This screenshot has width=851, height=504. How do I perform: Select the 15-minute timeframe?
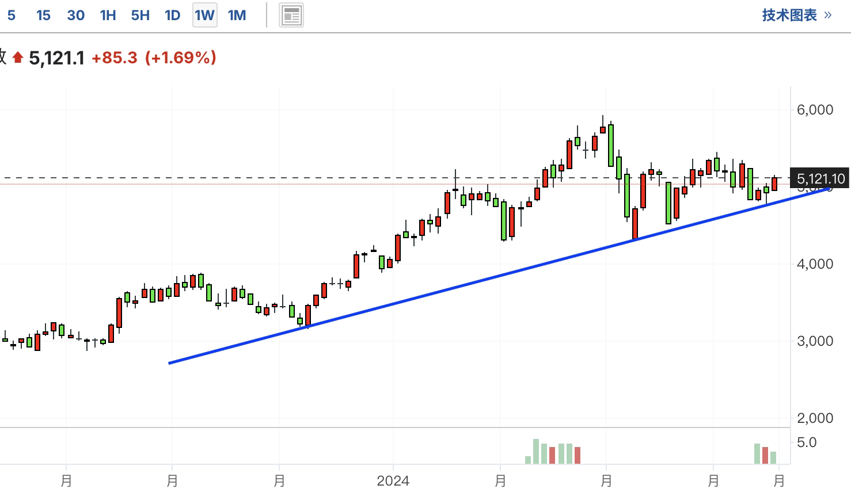pos(43,16)
